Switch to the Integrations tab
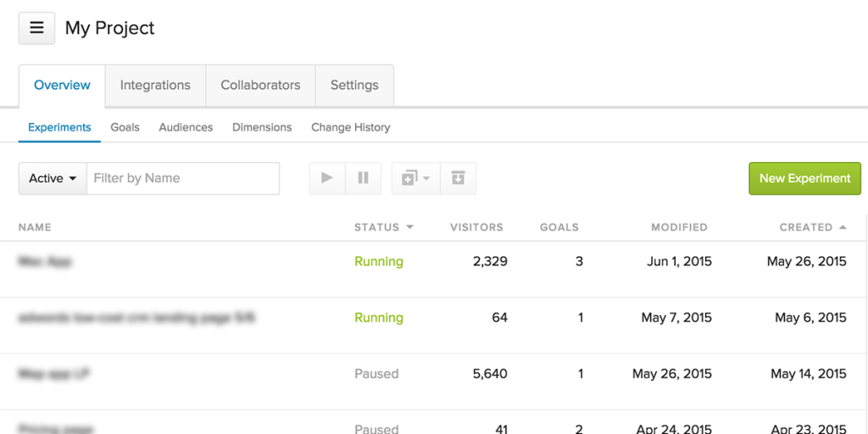868x434 pixels. pyautogui.click(x=155, y=85)
